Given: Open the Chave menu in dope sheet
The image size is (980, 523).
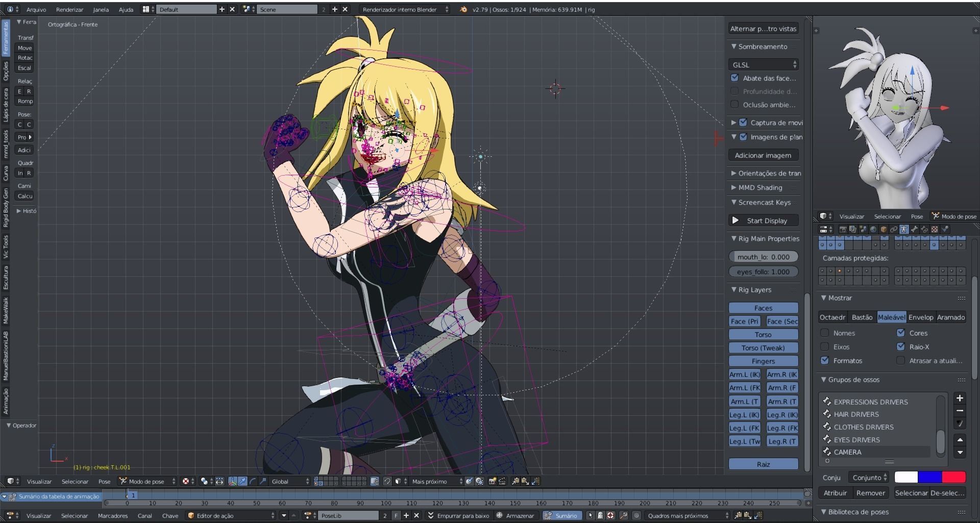Looking at the screenshot, I should point(170,515).
